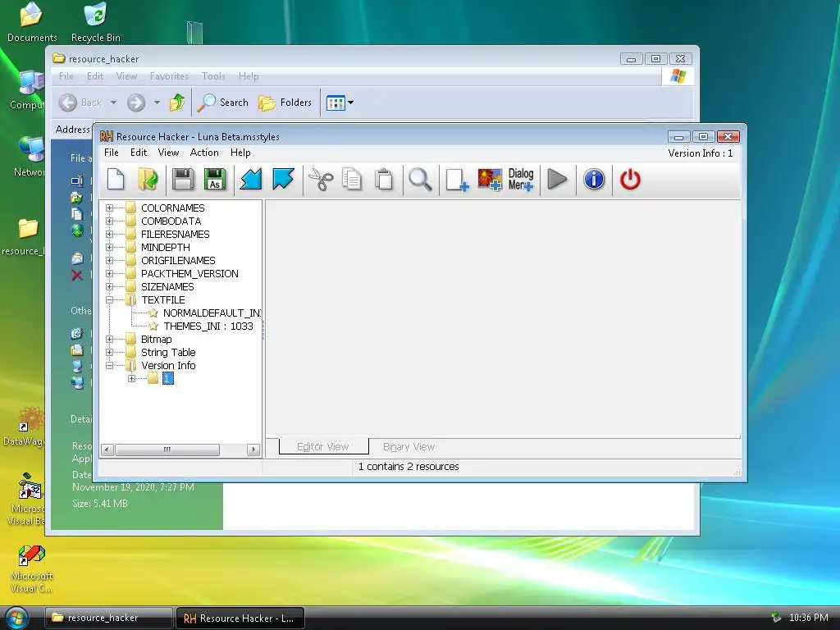Expand the ORIGFILENAMES tree node
Image resolution: width=840 pixels, height=630 pixels.
click(x=109, y=260)
